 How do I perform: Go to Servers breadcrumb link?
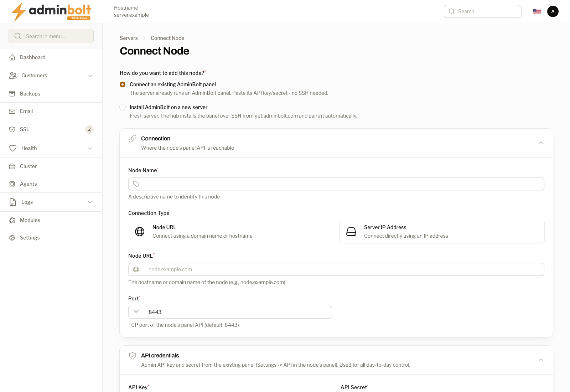[x=129, y=38]
